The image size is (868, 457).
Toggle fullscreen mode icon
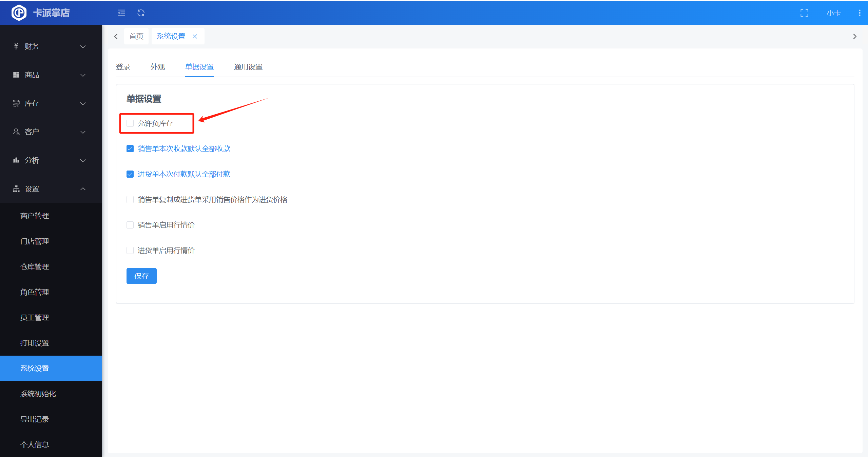click(x=804, y=13)
